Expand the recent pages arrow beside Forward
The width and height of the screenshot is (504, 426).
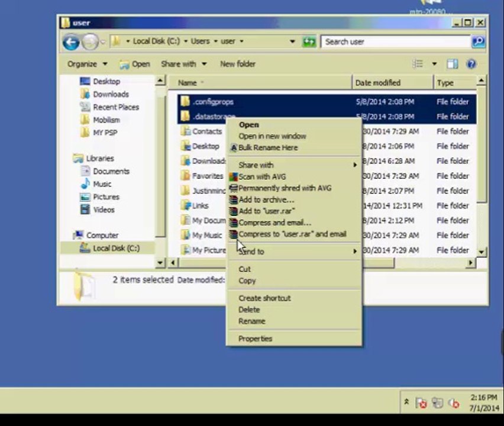click(103, 42)
